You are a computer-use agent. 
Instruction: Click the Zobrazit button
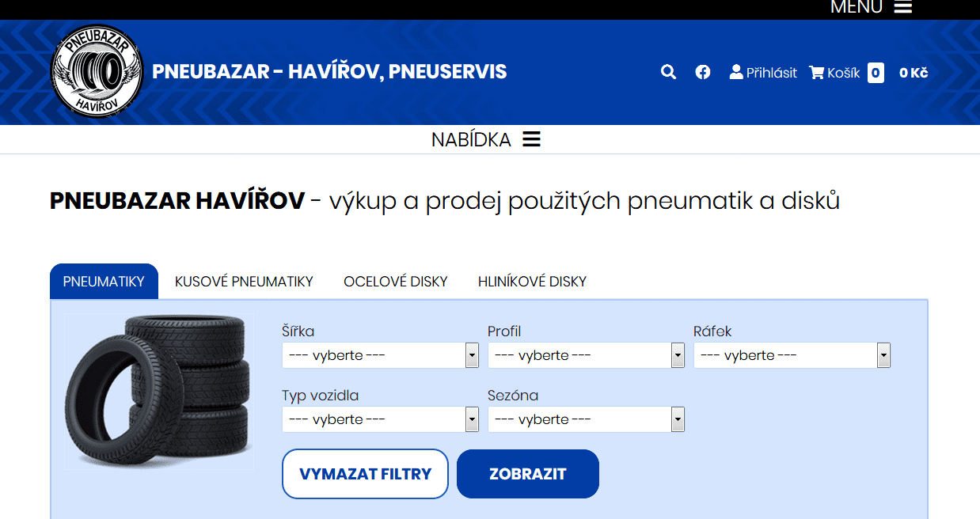528,474
